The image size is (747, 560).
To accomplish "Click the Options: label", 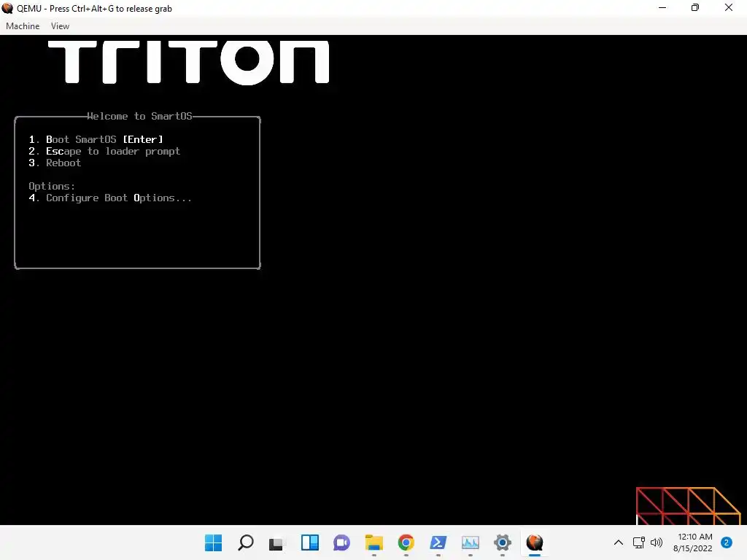I will point(52,186).
